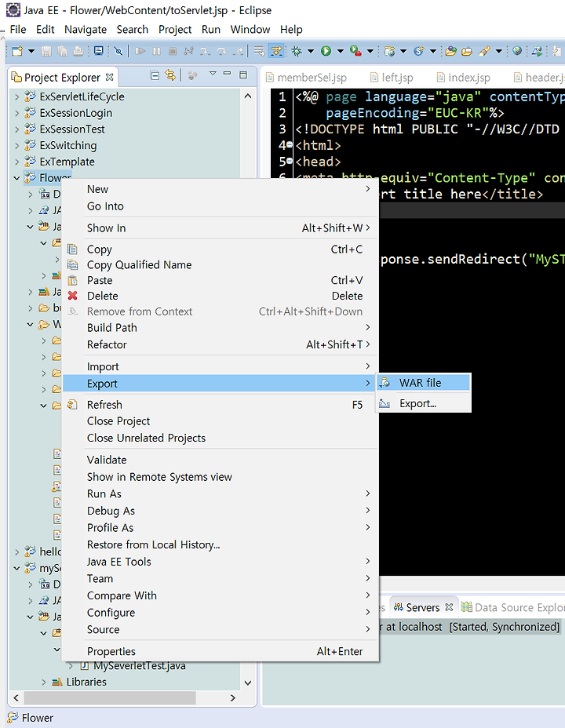Viewport: 565px width, 728px height.
Task: Toggle Link with Editor in Project Explorer
Action: tap(170, 75)
